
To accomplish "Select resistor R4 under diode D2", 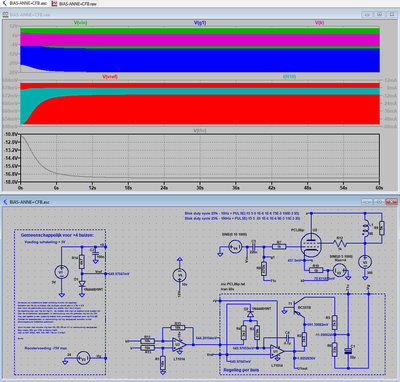I will coord(244,333).
